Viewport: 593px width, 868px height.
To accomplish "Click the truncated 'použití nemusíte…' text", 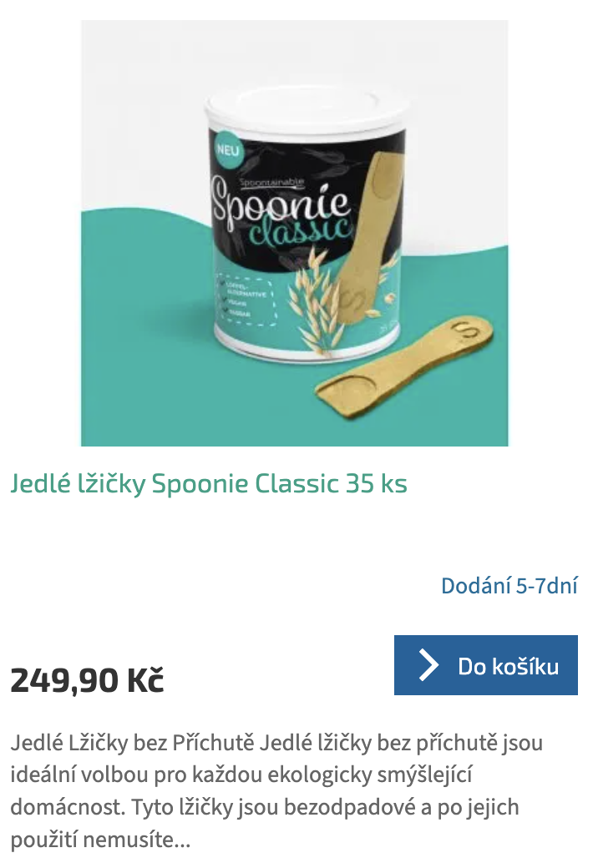I will (x=100, y=840).
